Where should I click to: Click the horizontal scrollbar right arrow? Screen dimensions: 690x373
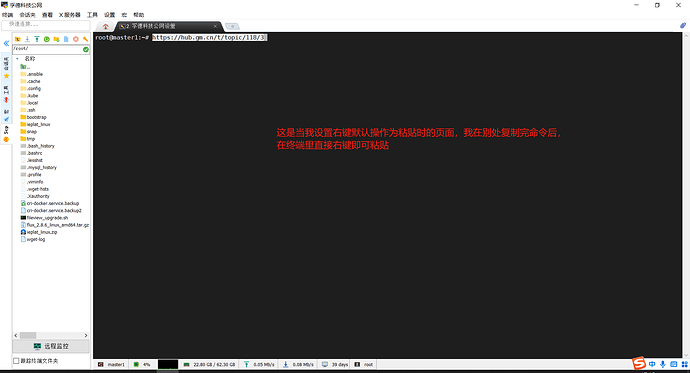(86, 335)
